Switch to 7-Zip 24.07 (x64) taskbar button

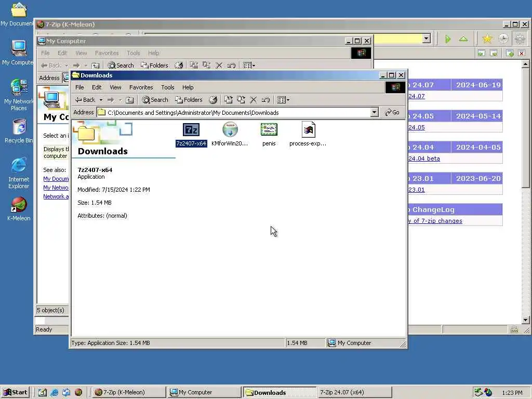click(x=354, y=392)
